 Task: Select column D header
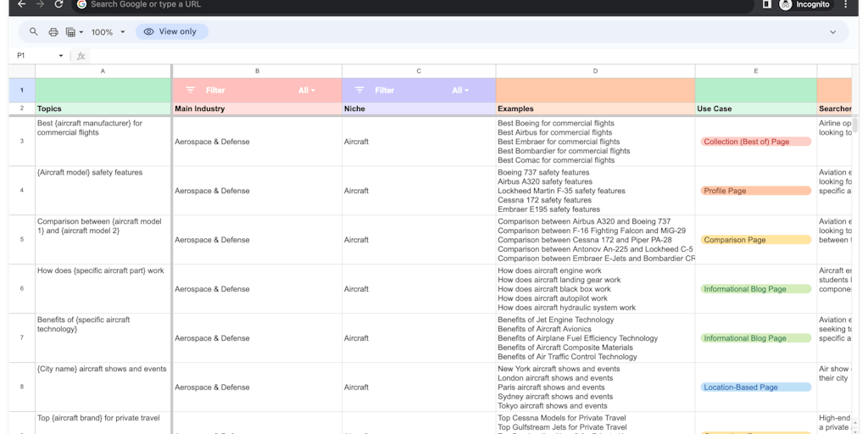tap(595, 71)
